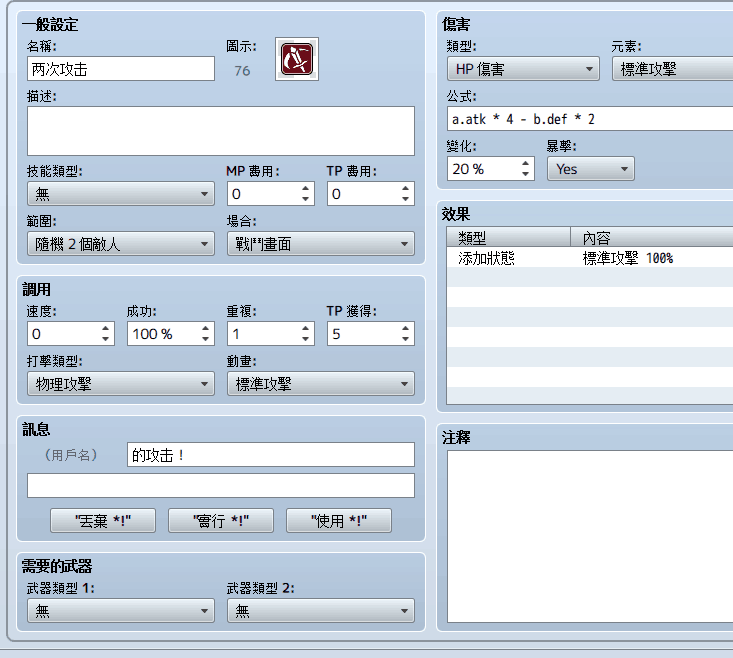Viewport: 733px width, 658px height.
Task: Open the 範圍 dropdown showing 隨機 2 個敵人
Action: pos(121,243)
